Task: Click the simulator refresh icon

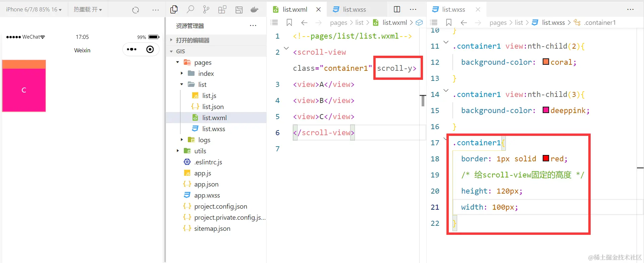Action: click(x=136, y=10)
